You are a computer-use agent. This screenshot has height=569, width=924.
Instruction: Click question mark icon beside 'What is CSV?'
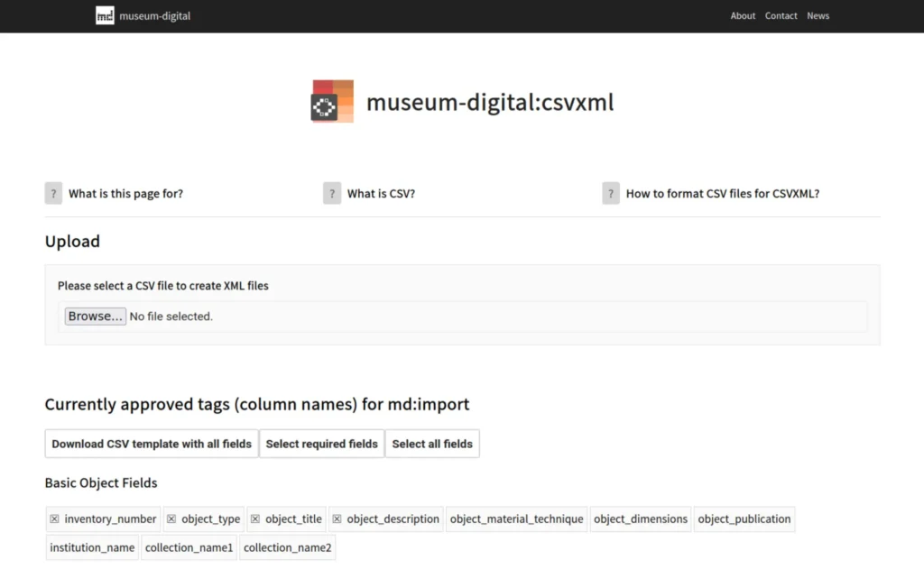332,193
